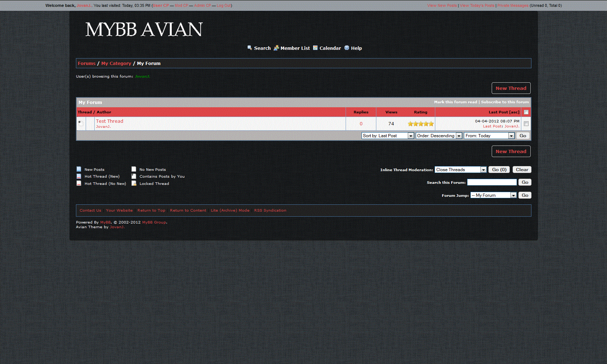Open the Test Thread link
The image size is (607, 364).
(110, 121)
